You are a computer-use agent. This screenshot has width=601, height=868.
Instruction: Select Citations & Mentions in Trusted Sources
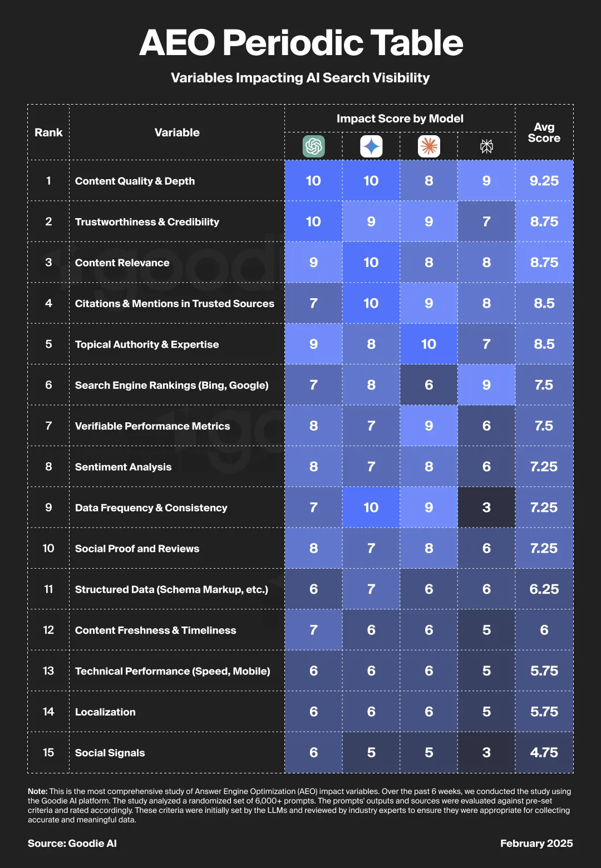tap(174, 303)
